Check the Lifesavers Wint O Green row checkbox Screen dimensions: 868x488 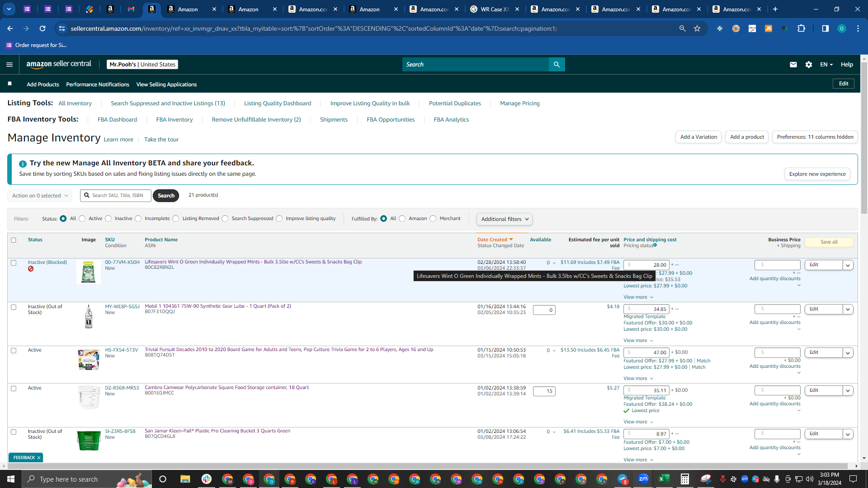tap(14, 263)
